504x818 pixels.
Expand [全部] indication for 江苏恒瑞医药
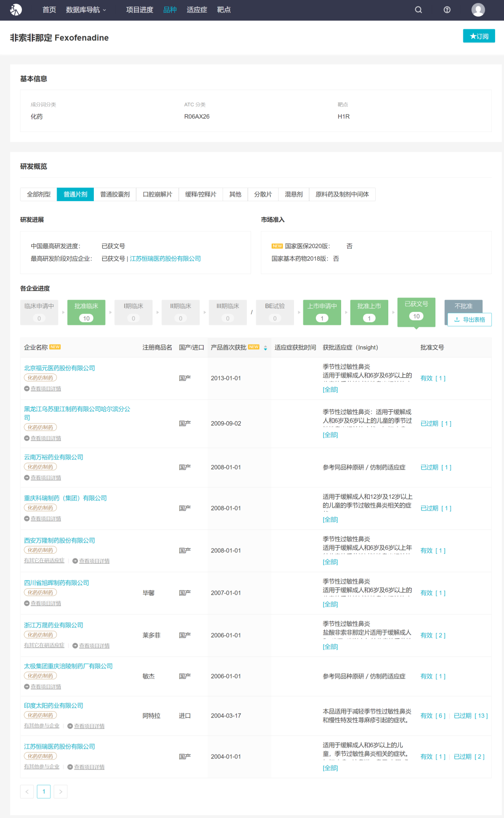[330, 769]
